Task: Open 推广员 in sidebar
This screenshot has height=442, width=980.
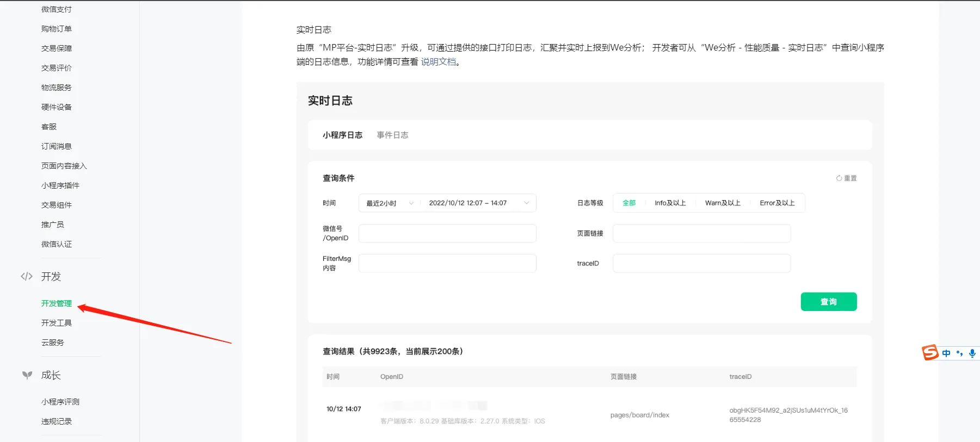Action: click(53, 225)
